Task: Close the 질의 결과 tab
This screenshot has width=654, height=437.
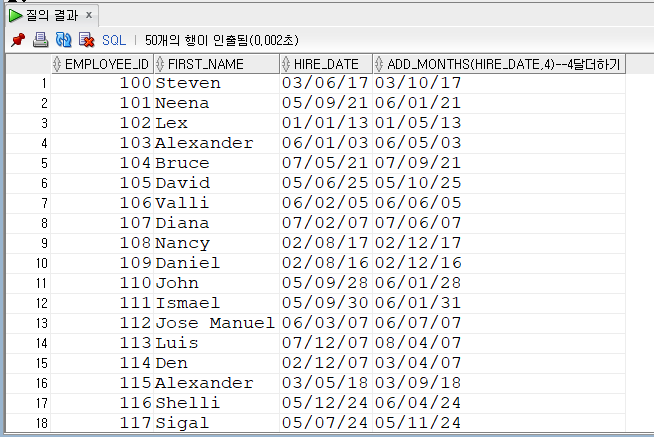Action: click(x=89, y=15)
